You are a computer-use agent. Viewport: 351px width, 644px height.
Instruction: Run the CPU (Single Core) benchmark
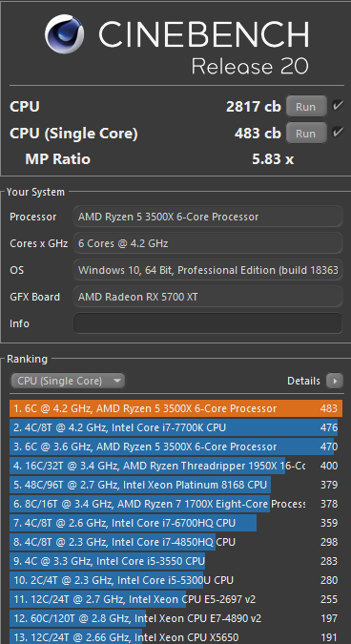pos(306,133)
